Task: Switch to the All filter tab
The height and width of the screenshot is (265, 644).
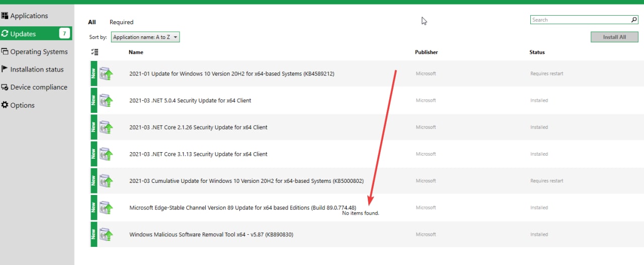Action: point(92,22)
